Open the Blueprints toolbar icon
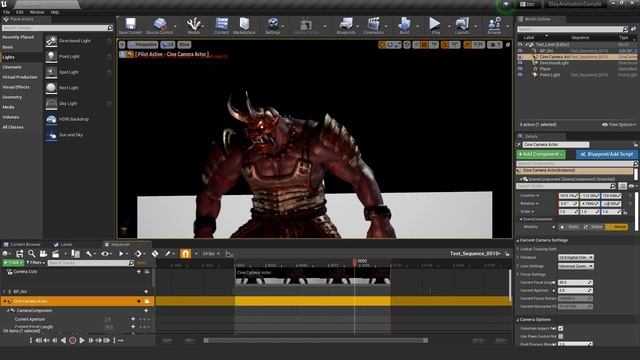The height and width of the screenshot is (360, 640). (346, 24)
